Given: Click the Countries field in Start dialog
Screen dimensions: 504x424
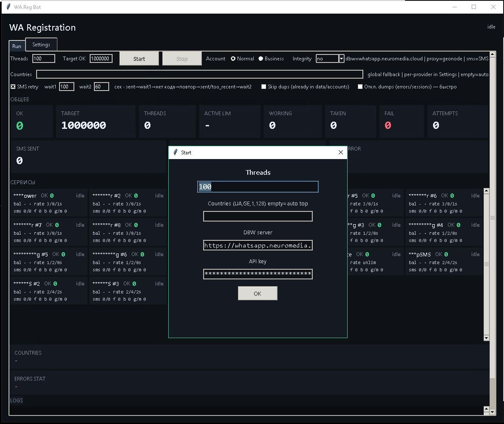Looking at the screenshot, I should (258, 216).
